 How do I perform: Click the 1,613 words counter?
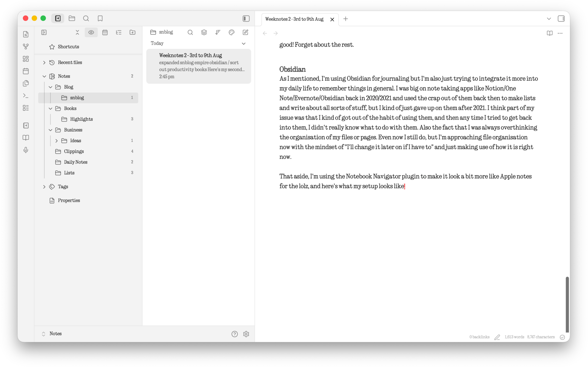(x=514, y=337)
